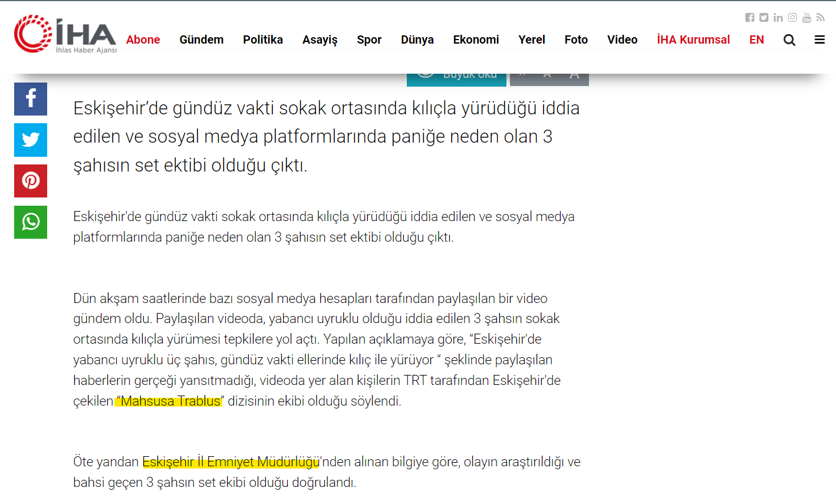Viewport: 836px width, 504px height.
Task: Click the Abone link
Action: tap(143, 40)
